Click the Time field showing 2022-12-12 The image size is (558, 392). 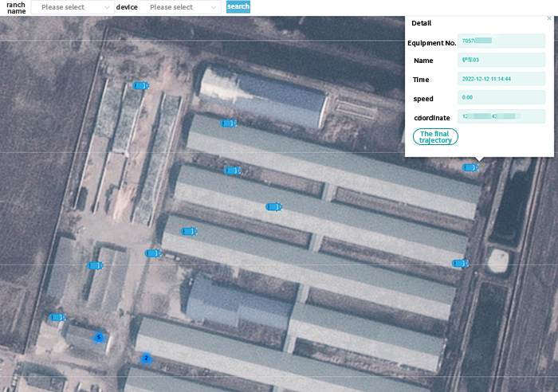(x=501, y=79)
